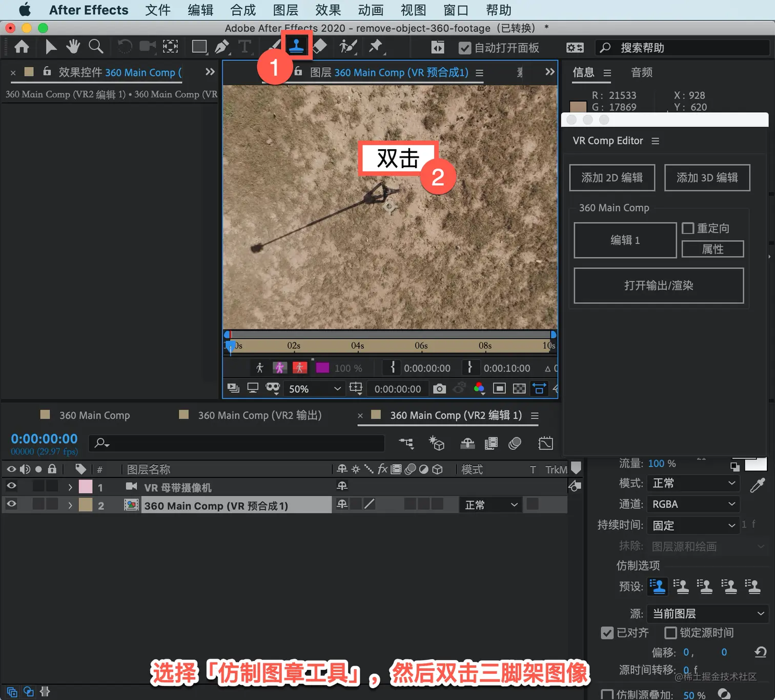The image size is (775, 700).
Task: Select the Clone Stamp tool
Action: click(x=296, y=47)
